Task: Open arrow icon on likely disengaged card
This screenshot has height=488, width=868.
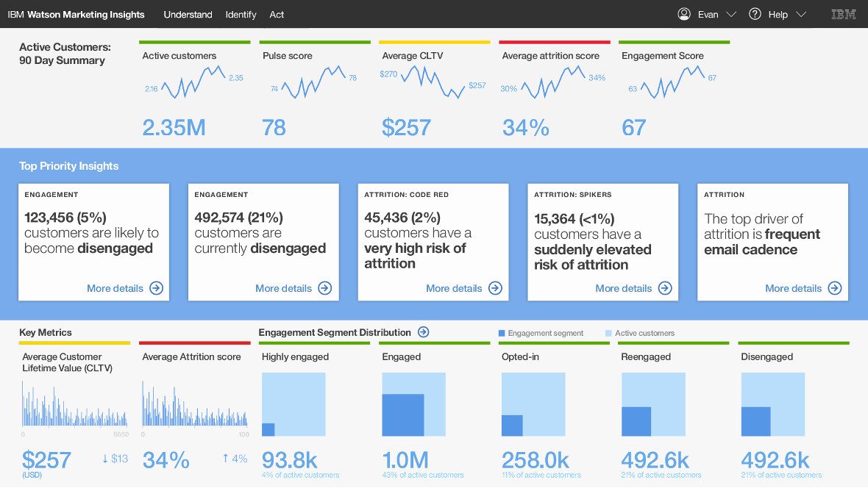Action: 157,287
